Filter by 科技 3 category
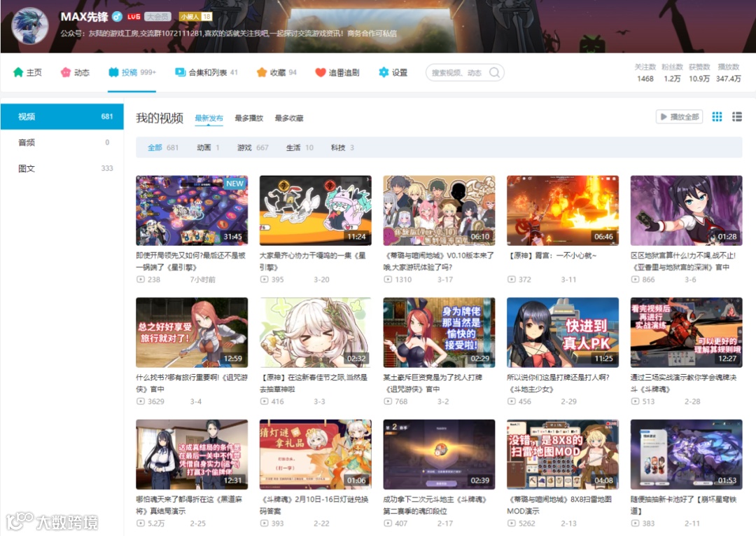Image resolution: width=756 pixels, height=536 pixels. [342, 148]
